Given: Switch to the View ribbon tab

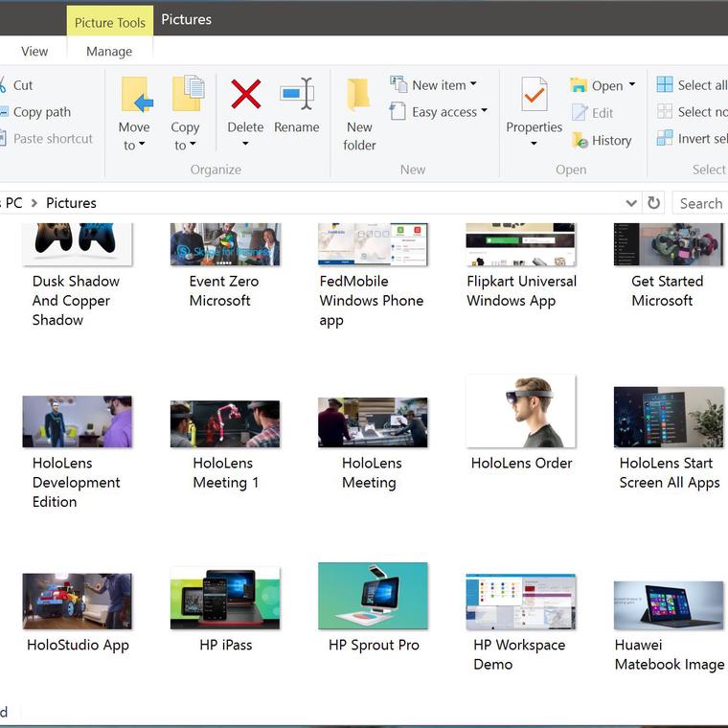Looking at the screenshot, I should 34,52.
